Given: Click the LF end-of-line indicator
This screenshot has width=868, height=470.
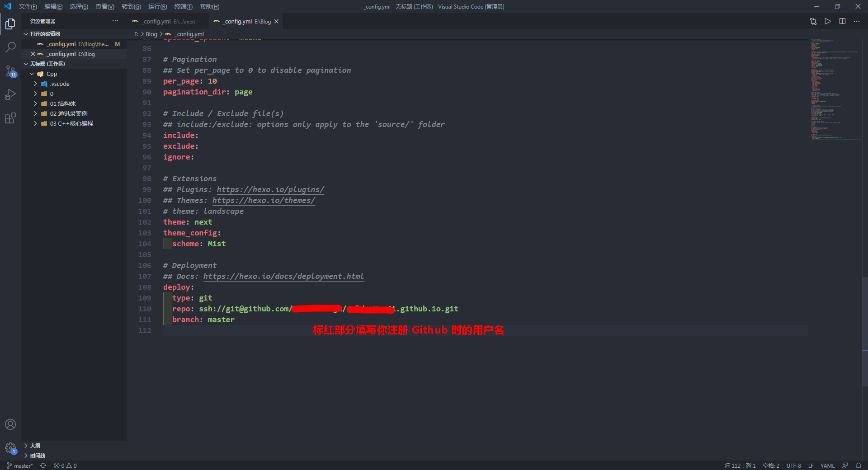Looking at the screenshot, I should point(811,465).
